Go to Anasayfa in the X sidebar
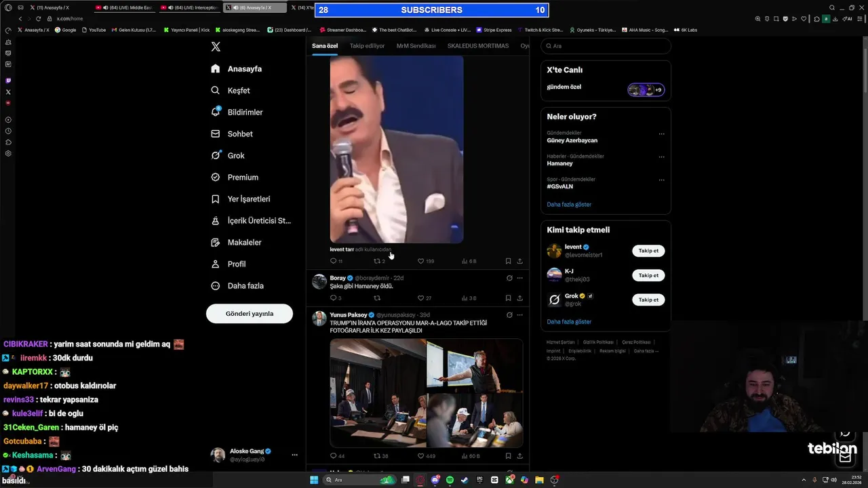The image size is (868, 488). pyautogui.click(x=236, y=68)
